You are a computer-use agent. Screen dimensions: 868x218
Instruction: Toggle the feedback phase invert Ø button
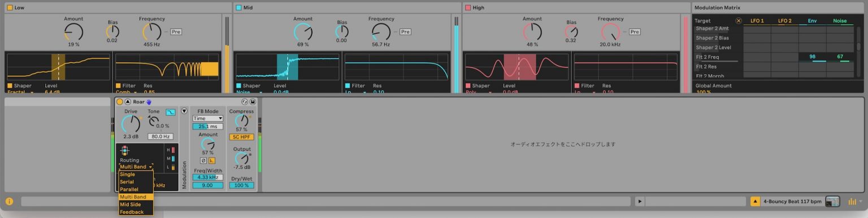click(203, 160)
